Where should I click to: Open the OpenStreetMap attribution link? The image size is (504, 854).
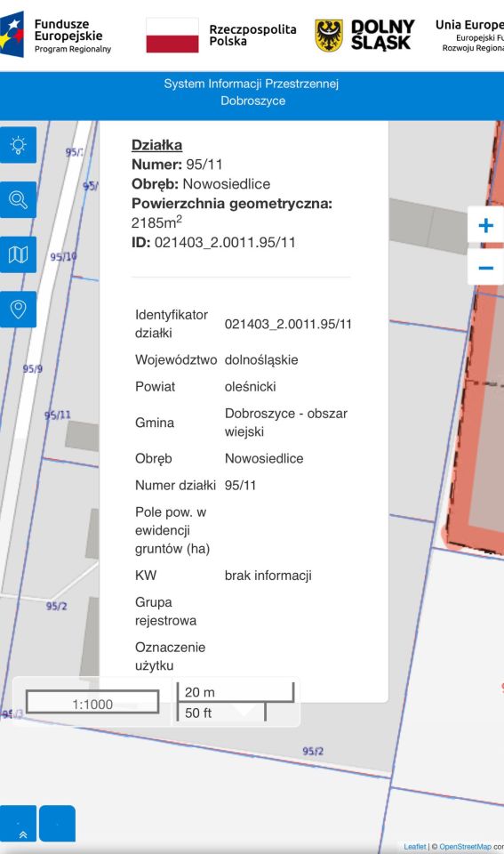click(x=465, y=846)
